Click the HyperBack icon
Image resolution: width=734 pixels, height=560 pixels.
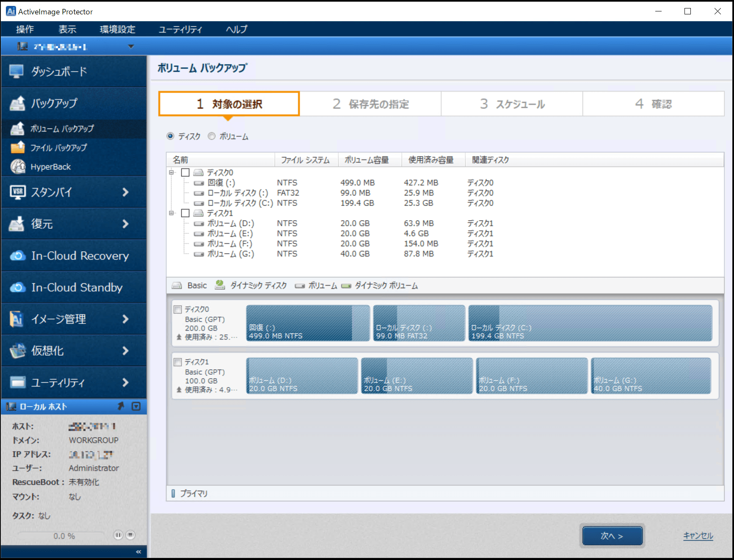point(18,167)
